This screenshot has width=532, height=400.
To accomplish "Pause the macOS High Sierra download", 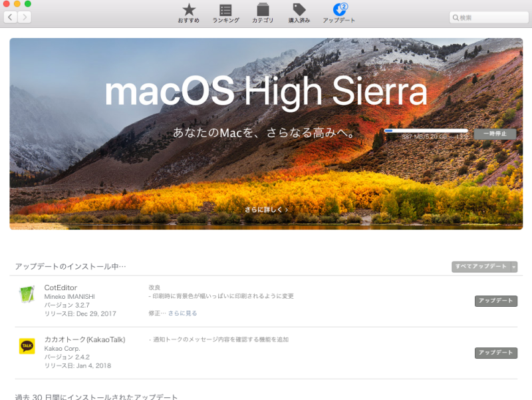I will click(x=495, y=133).
